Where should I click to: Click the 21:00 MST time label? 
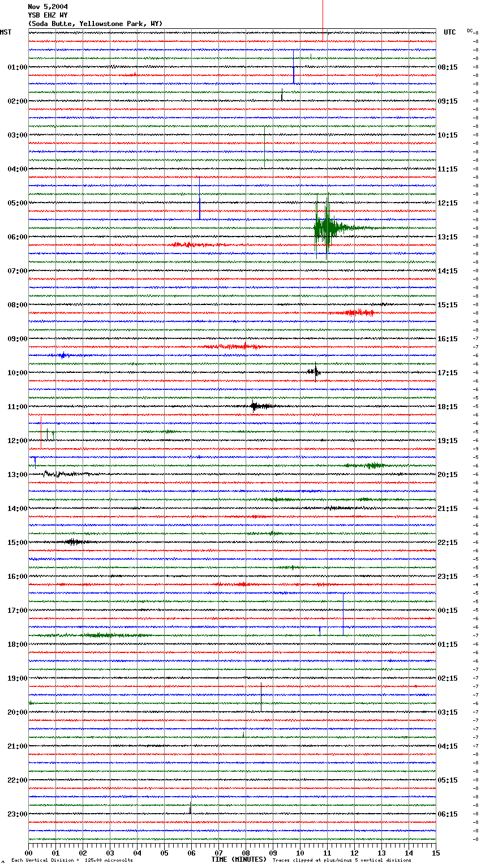(18, 746)
